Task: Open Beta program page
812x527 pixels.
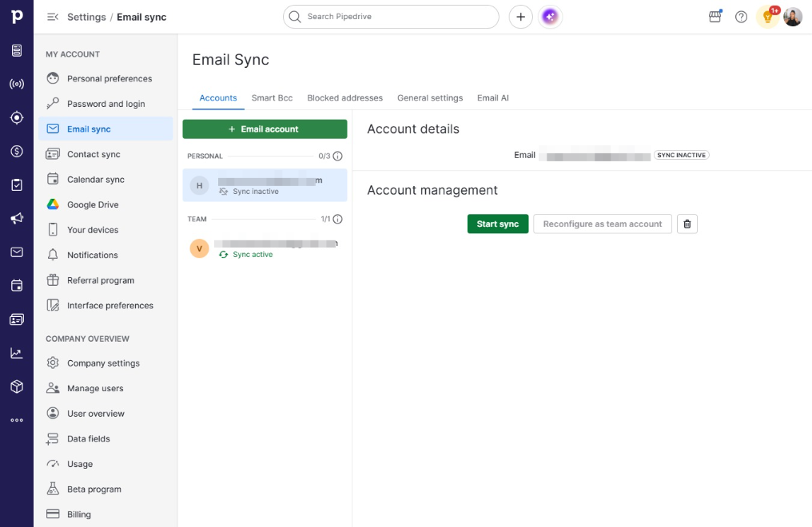Action: pos(105,489)
